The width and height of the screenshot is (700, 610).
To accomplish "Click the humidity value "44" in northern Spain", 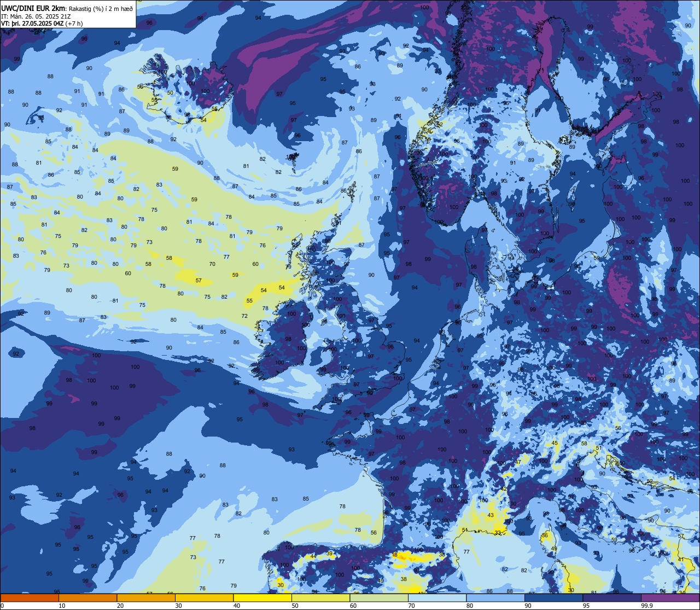I will tap(313, 556).
